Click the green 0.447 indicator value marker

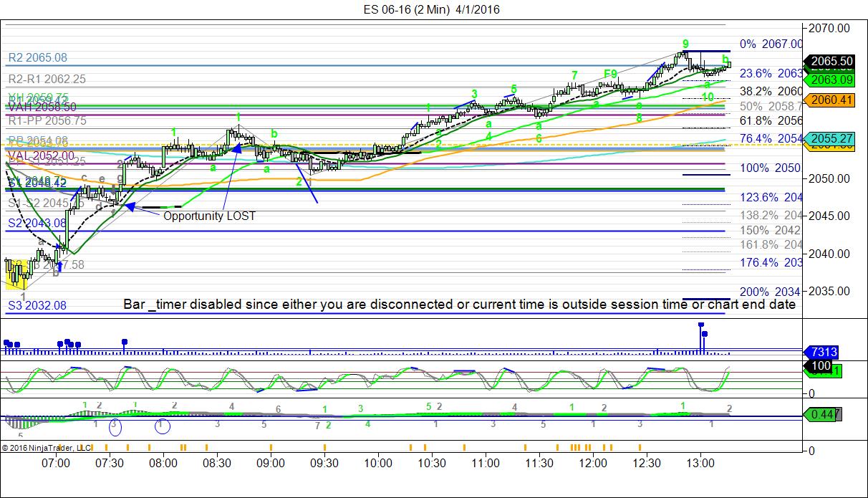click(x=823, y=414)
